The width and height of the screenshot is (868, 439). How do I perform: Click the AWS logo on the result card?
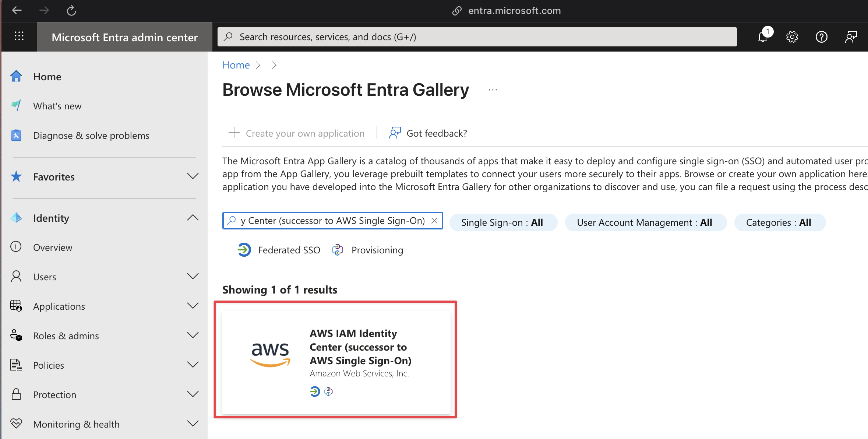[x=271, y=354]
